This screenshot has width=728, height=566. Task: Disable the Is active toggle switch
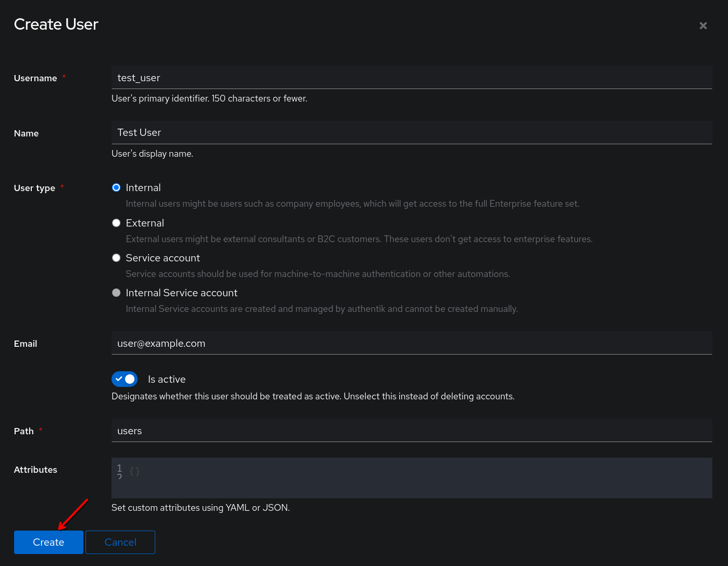tap(125, 379)
